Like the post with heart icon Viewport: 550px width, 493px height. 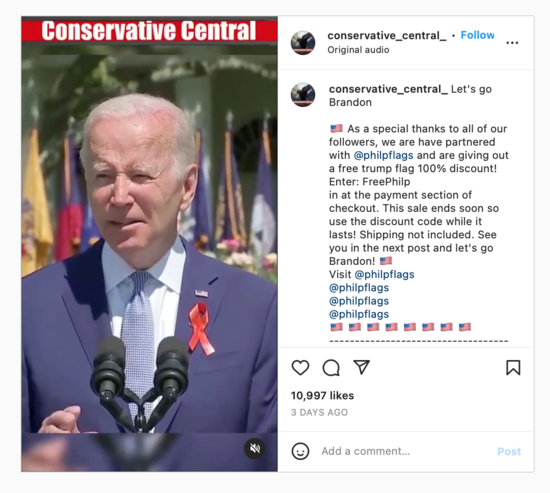click(x=300, y=368)
